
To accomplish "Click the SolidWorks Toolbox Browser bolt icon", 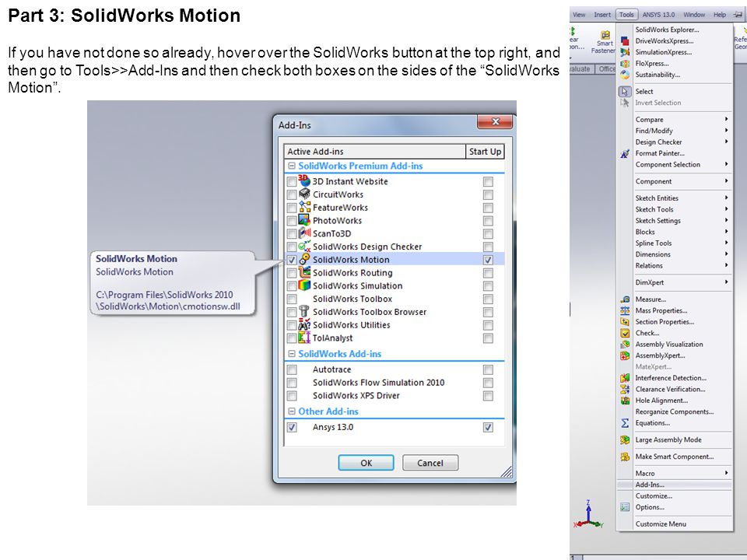I will click(304, 311).
